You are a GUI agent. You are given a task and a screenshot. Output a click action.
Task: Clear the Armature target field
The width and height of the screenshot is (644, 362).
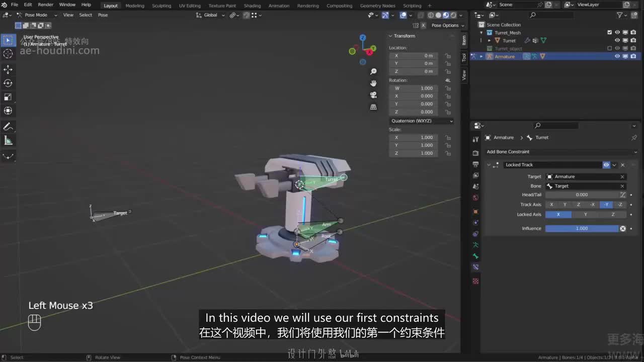point(622,177)
